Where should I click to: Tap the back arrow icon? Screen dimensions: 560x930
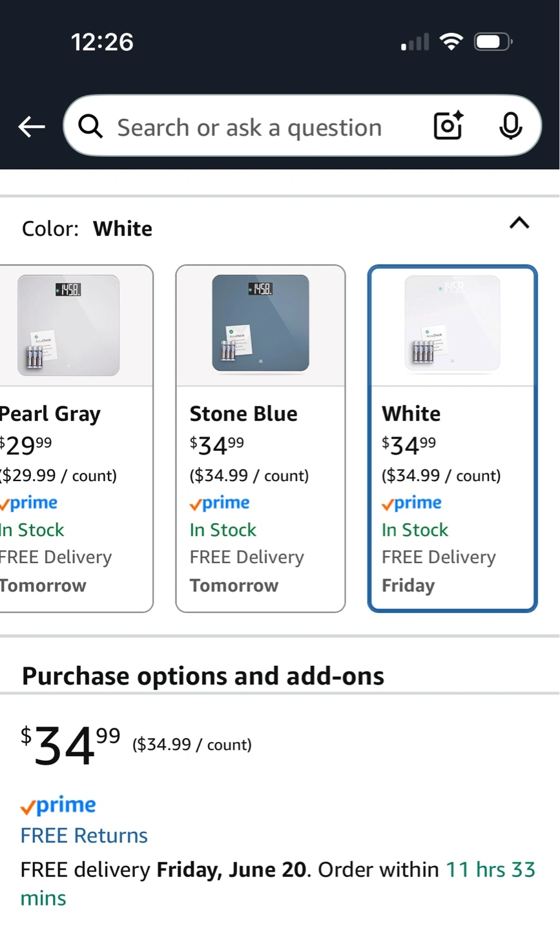click(31, 127)
